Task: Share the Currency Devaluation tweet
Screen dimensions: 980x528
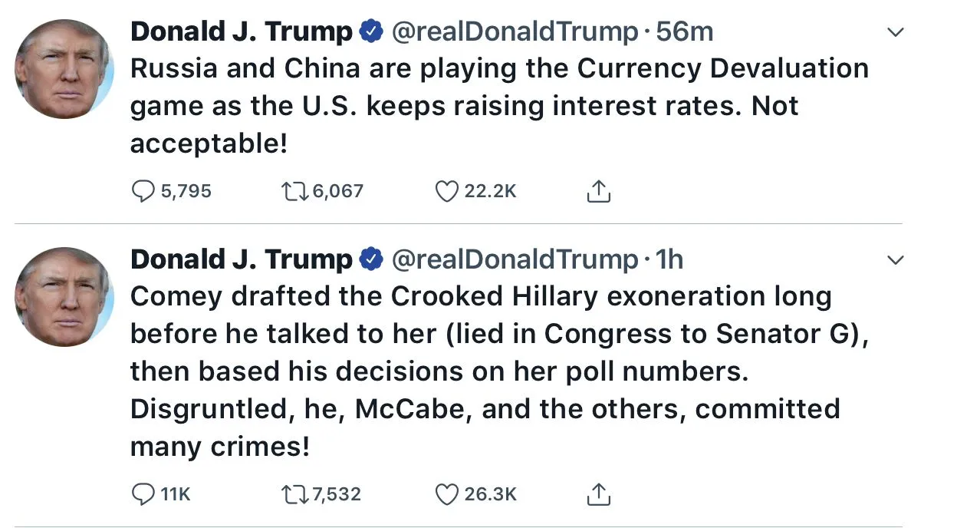Action: click(598, 191)
